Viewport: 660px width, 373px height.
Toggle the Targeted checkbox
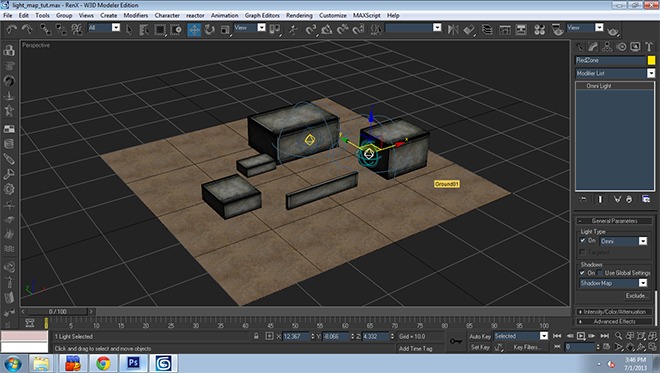click(583, 252)
